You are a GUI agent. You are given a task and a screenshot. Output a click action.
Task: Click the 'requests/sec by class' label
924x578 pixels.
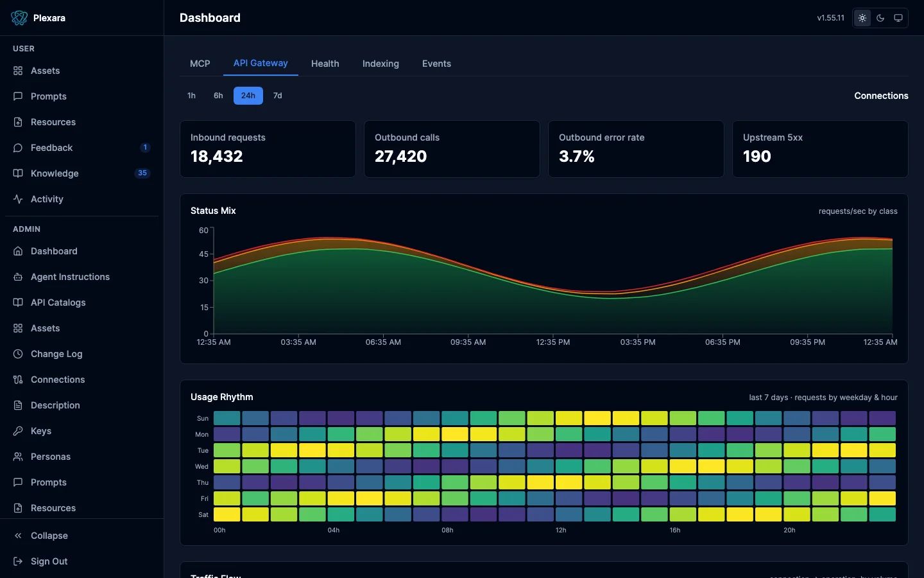pos(858,211)
